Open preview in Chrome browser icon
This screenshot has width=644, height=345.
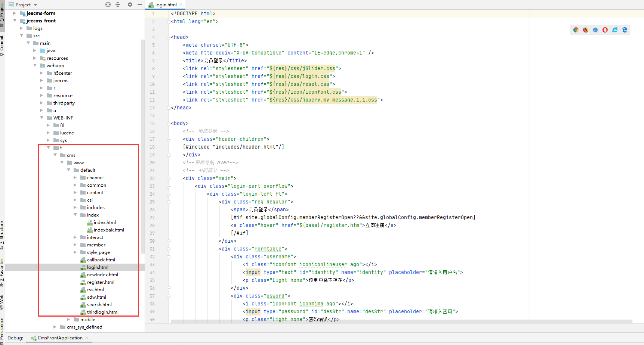576,30
